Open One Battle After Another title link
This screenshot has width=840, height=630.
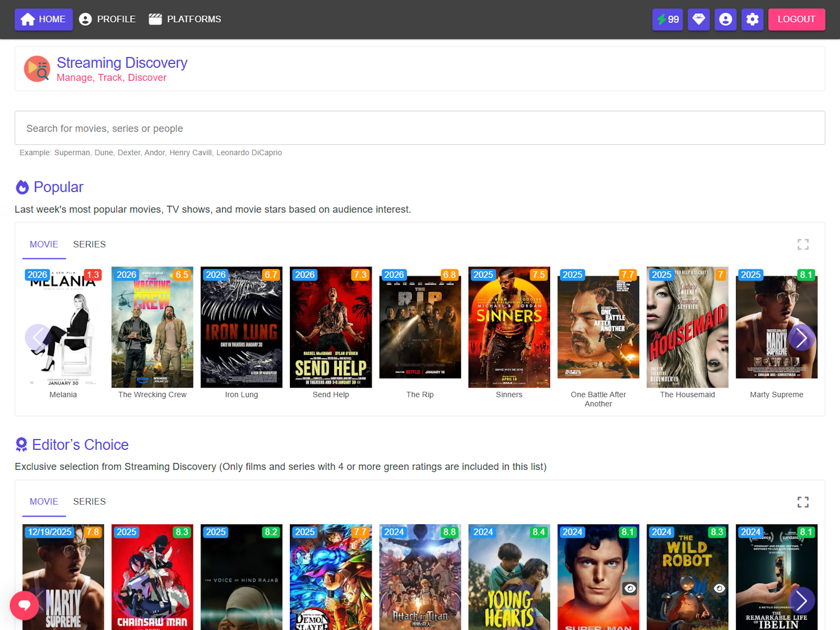(598, 399)
